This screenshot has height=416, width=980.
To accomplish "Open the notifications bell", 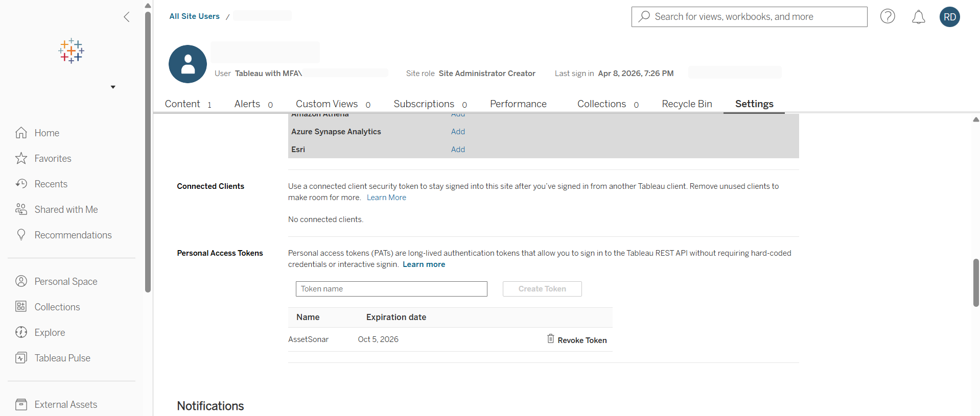I will (x=919, y=17).
